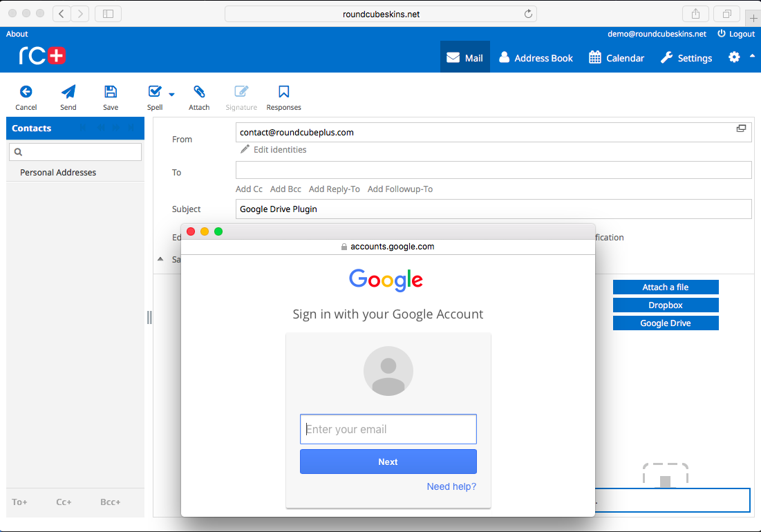This screenshot has width=761, height=532.
Task: Go back with Safari's back arrow
Action: pyautogui.click(x=61, y=14)
